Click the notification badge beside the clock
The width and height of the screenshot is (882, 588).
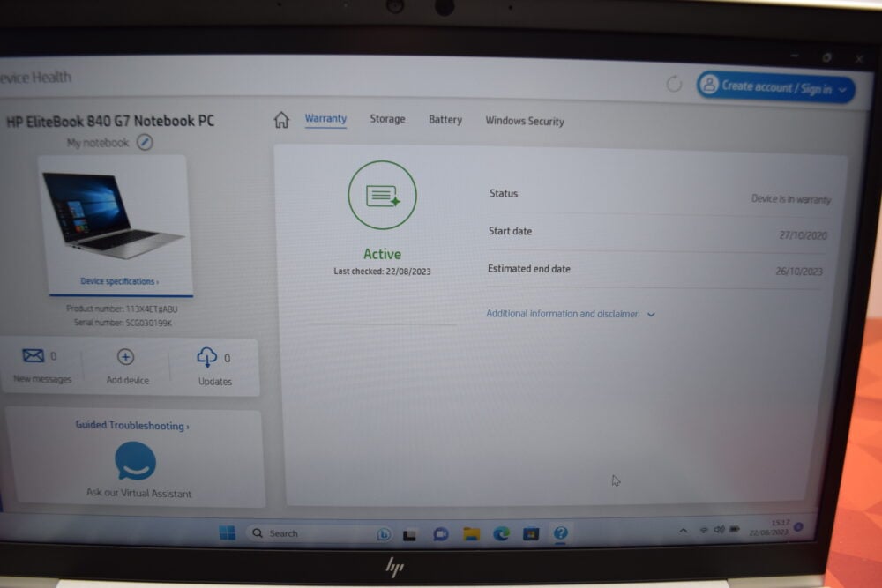pyautogui.click(x=798, y=526)
